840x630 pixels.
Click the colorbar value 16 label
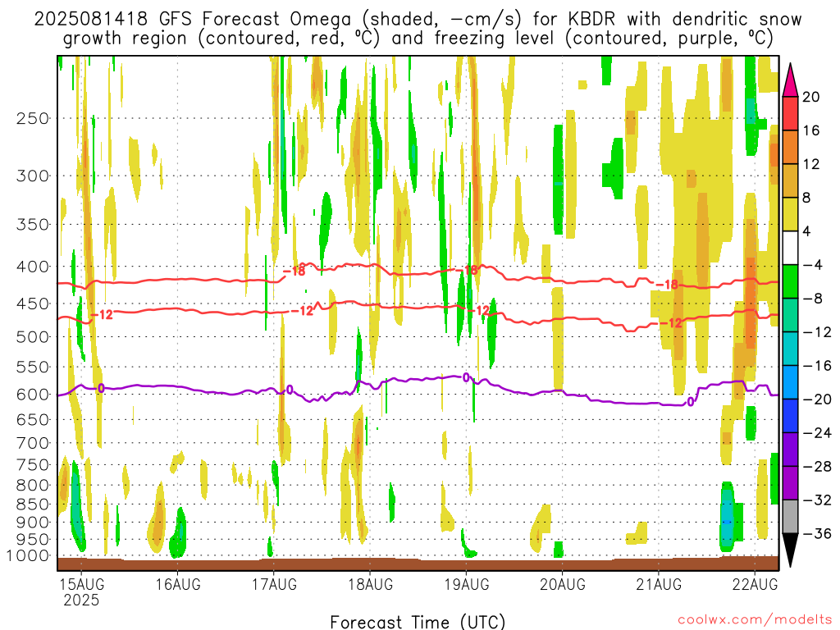[810, 130]
